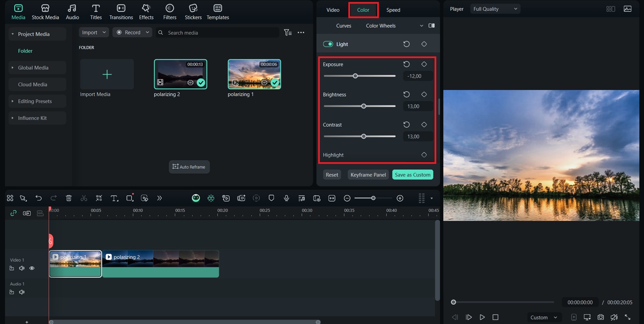Adjust the timeline zoom slider

373,198
